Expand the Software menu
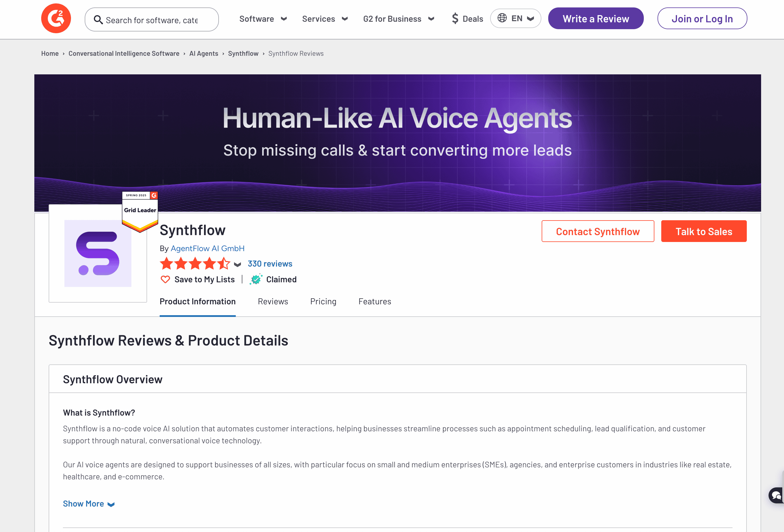The width and height of the screenshot is (784, 532). [x=263, y=19]
